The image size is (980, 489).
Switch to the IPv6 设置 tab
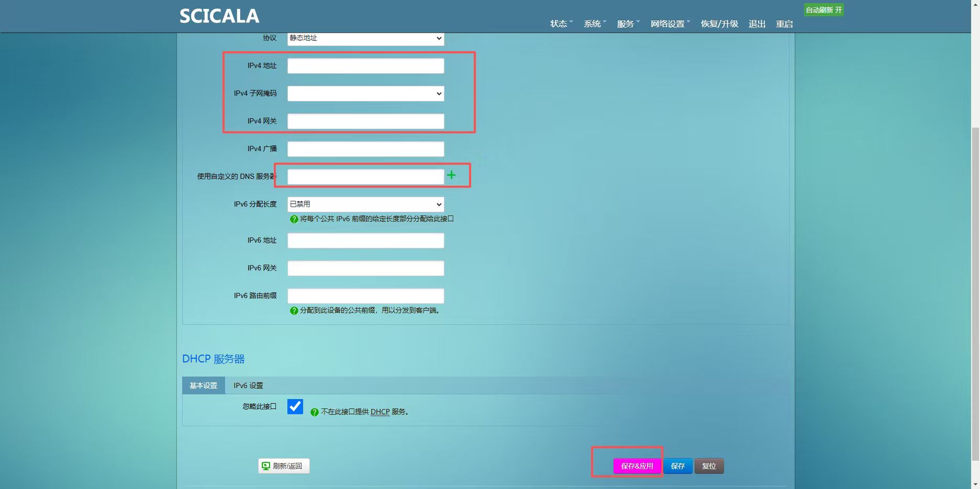tap(248, 385)
